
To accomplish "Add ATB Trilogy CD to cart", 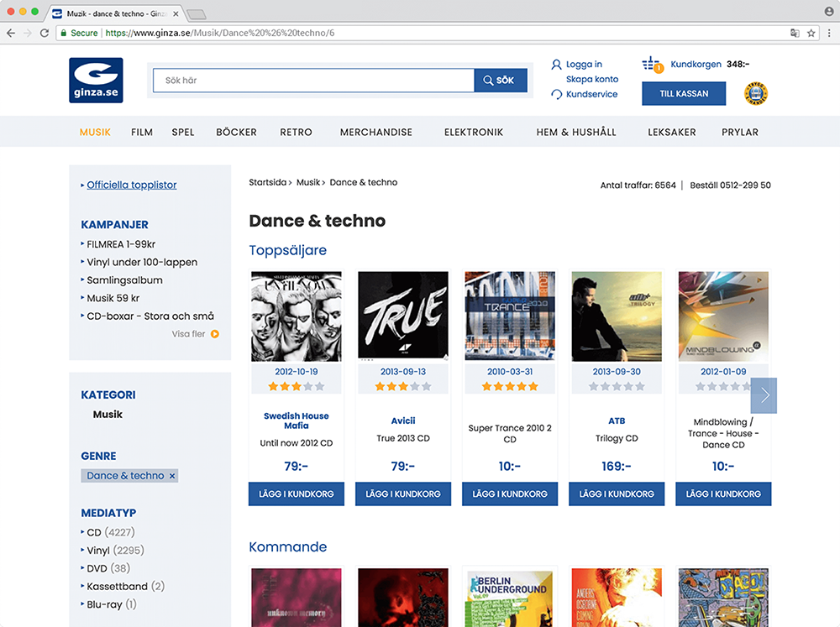I will pyautogui.click(x=617, y=494).
